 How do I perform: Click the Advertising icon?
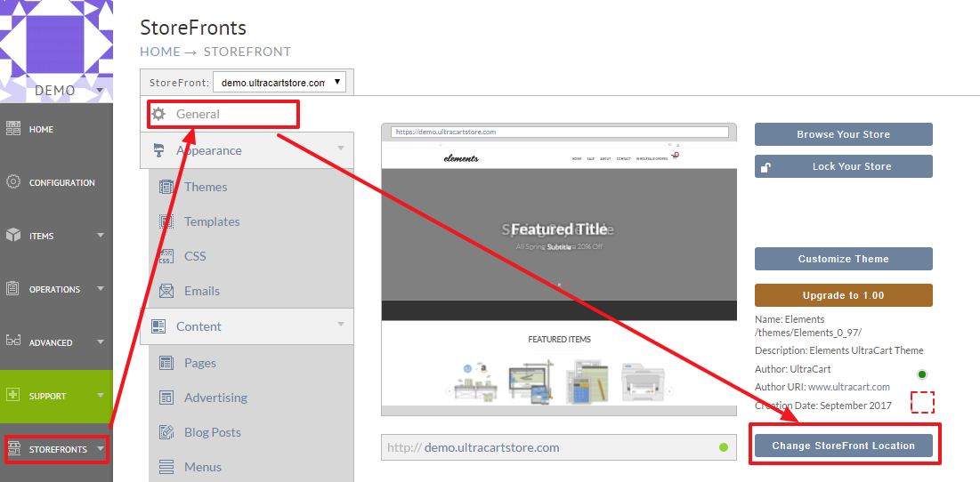tap(166, 398)
